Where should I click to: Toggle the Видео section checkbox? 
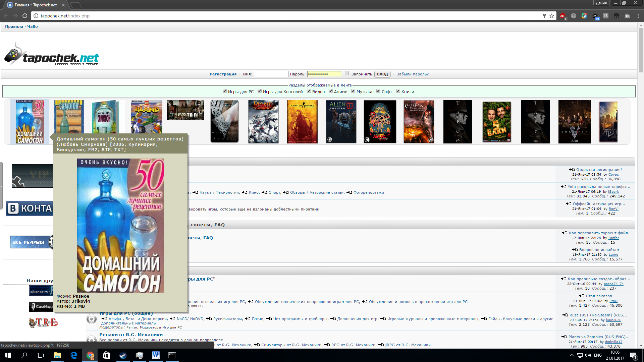(309, 91)
